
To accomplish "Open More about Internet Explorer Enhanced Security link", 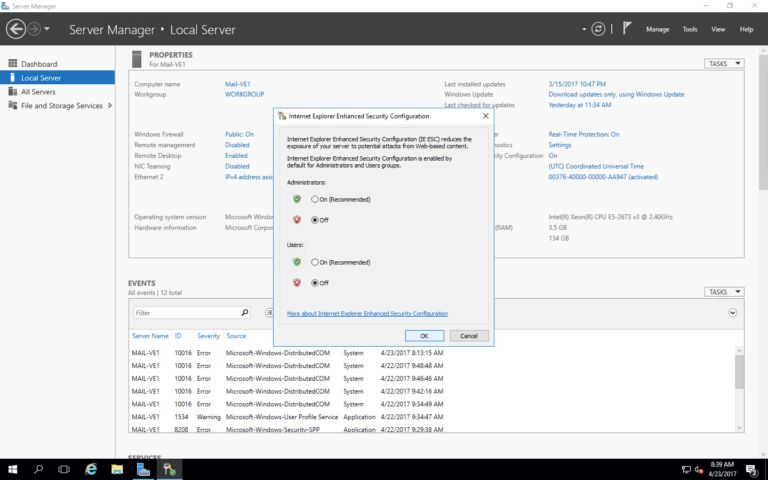I will (367, 313).
